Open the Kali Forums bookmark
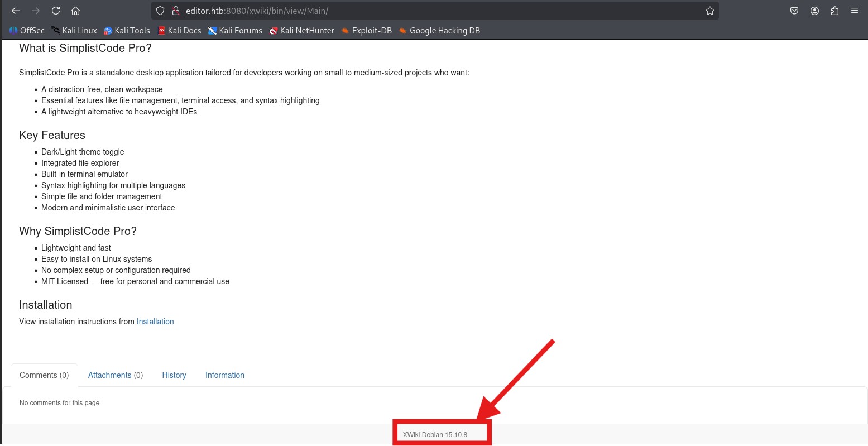 click(x=235, y=31)
